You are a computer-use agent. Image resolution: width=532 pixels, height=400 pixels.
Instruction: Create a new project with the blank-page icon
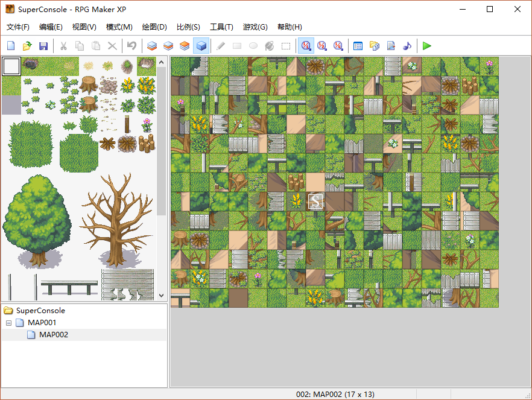coord(11,46)
